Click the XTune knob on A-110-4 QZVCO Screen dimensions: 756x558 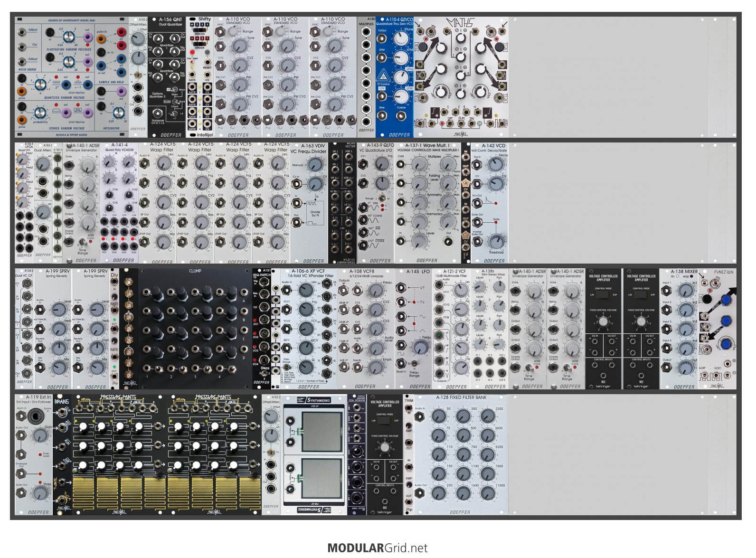point(402,38)
